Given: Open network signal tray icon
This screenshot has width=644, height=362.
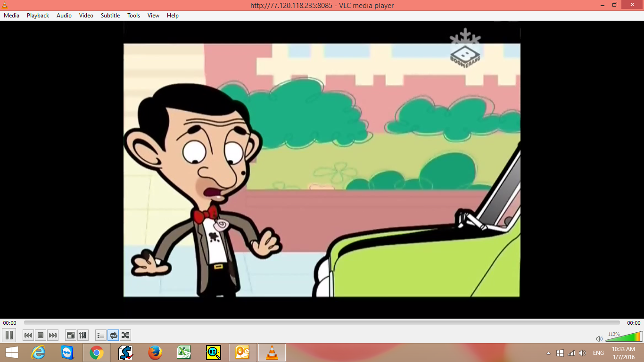Looking at the screenshot, I should pos(571,353).
